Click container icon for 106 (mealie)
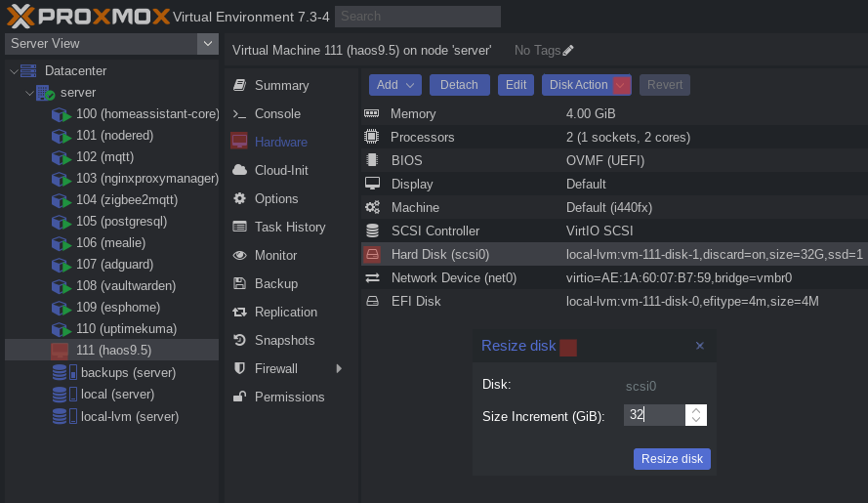The width and height of the screenshot is (868, 503). tap(61, 244)
